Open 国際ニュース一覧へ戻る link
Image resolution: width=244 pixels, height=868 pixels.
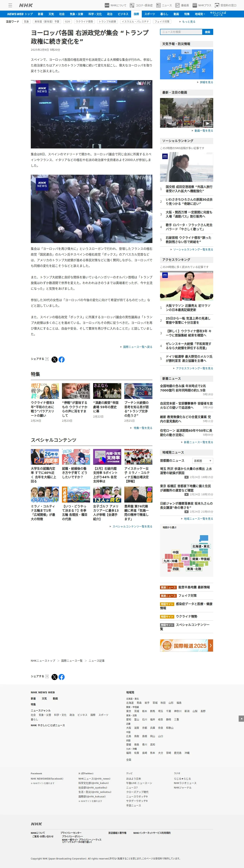[x=136, y=347]
